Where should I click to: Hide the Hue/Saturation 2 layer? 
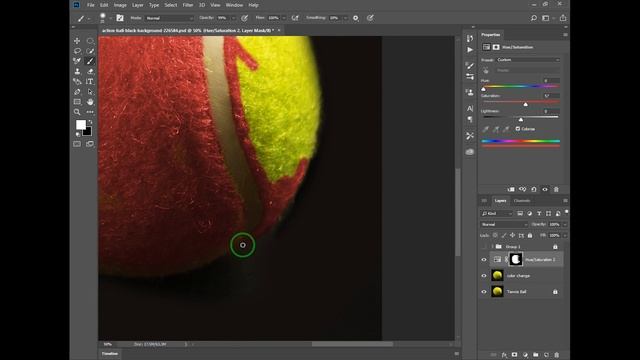tap(484, 260)
